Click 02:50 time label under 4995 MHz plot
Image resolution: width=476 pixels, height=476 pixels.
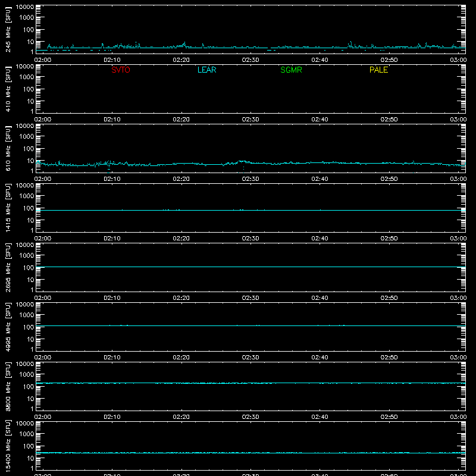coord(389,358)
